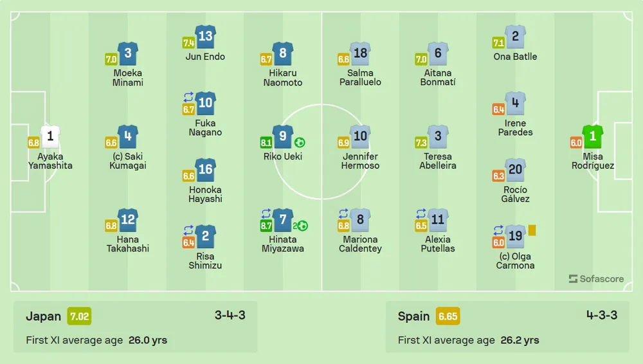
Task: Click Misa Rodríguez's green goalkeeper jersey
Action: pyautogui.click(x=593, y=136)
